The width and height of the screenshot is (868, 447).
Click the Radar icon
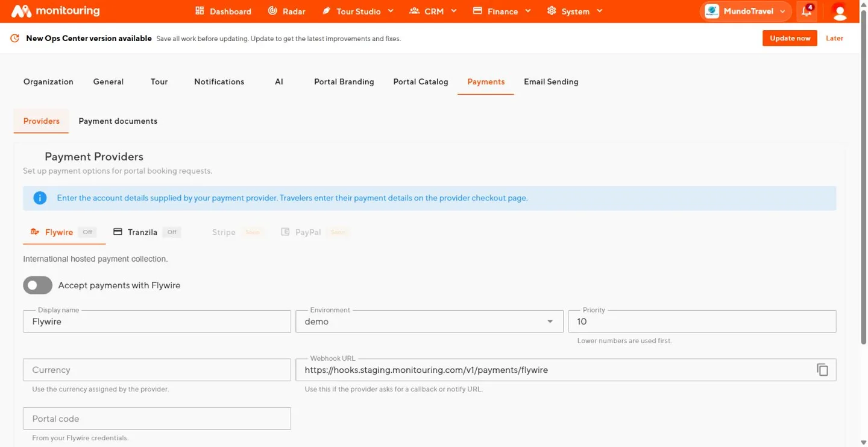(x=272, y=11)
